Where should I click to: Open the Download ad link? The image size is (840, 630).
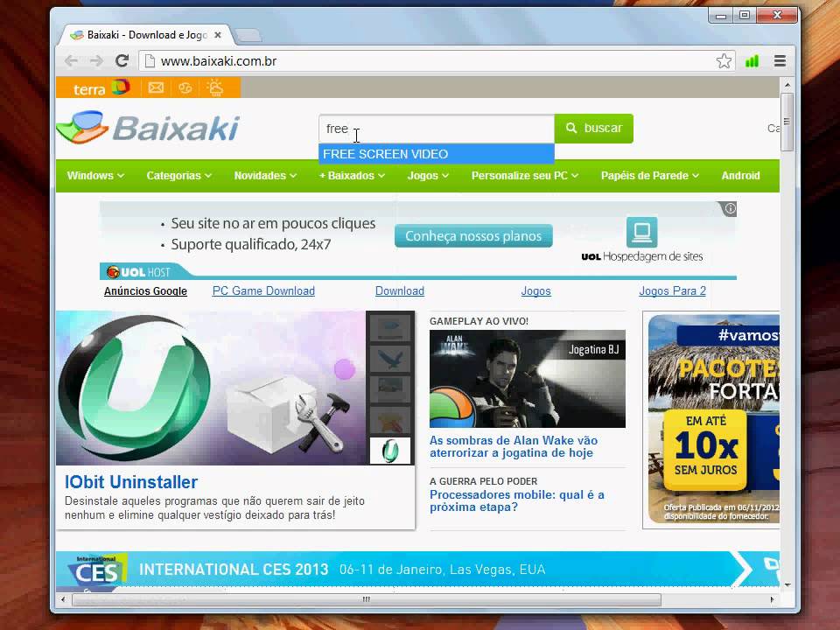tap(400, 290)
